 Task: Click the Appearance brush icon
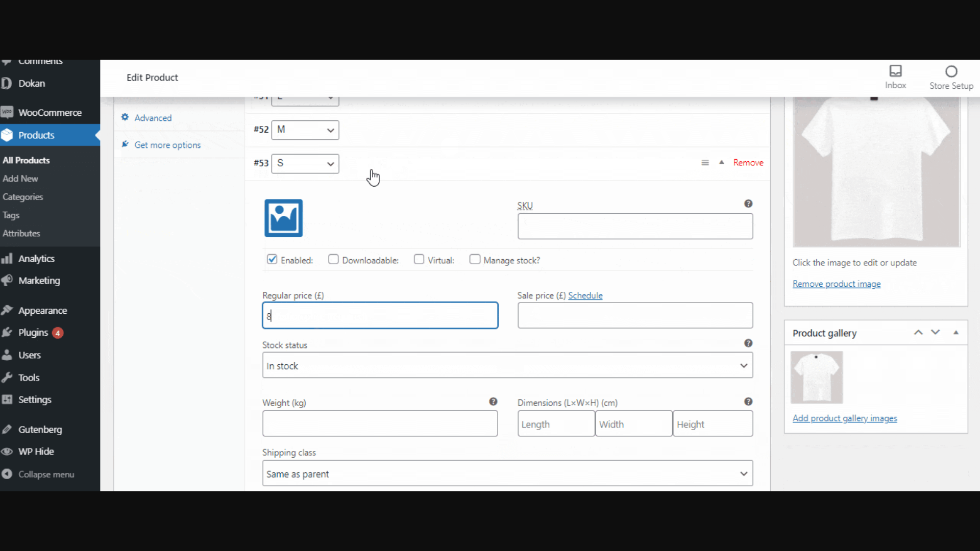point(7,310)
